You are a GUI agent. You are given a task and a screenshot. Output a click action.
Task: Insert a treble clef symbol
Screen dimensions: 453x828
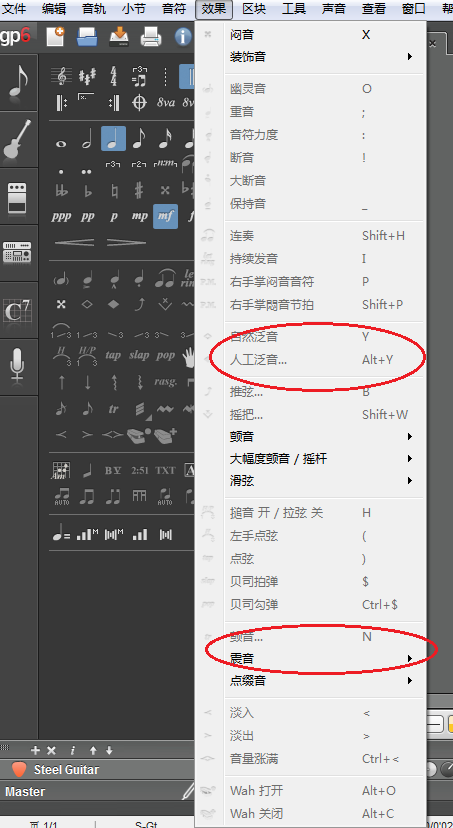(x=61, y=76)
